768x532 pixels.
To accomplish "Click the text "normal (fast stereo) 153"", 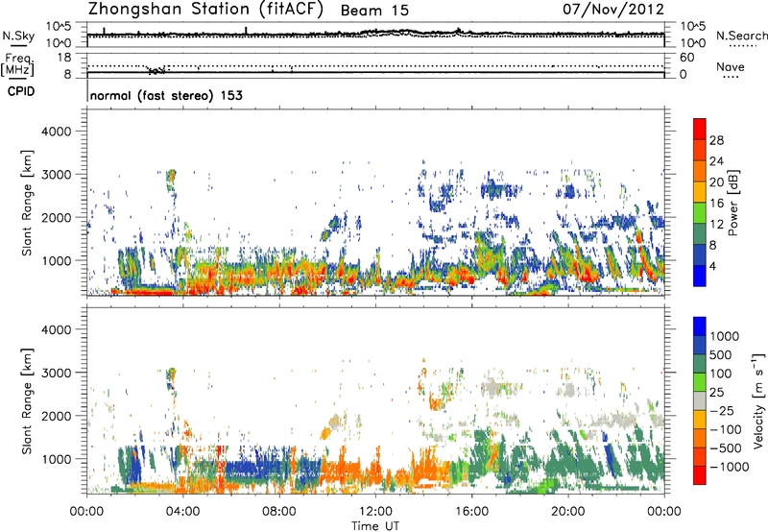I will tap(166, 95).
